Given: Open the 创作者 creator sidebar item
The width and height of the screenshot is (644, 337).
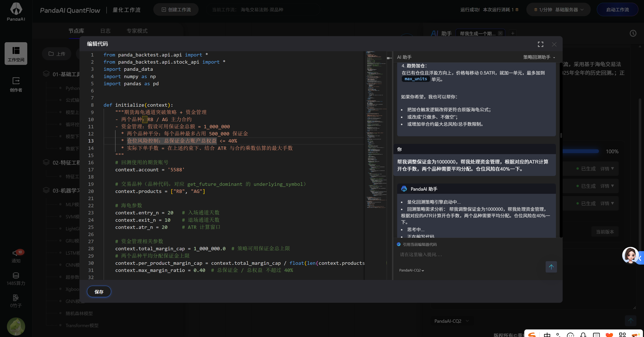Looking at the screenshot, I should pos(16,84).
